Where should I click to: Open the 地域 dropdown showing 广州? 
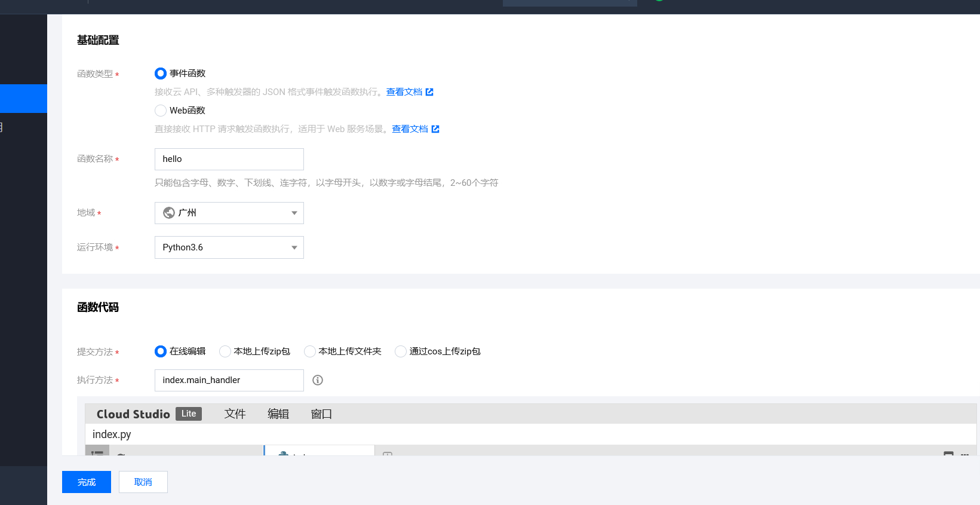(229, 213)
